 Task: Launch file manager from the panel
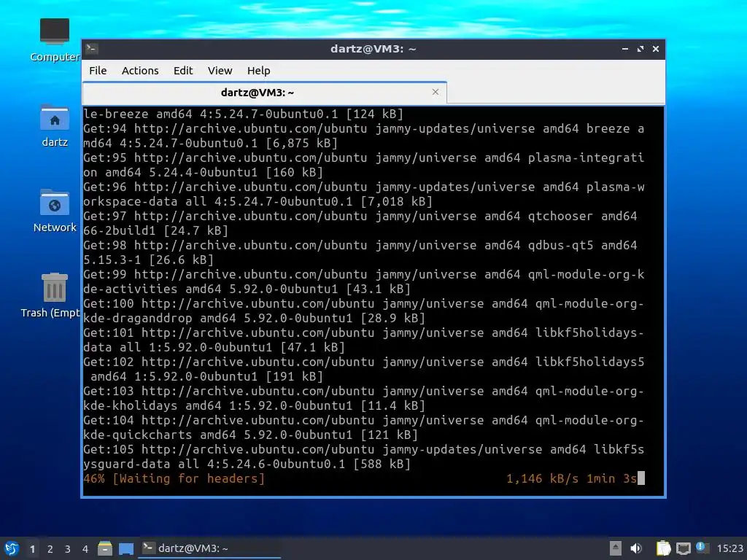point(105,548)
